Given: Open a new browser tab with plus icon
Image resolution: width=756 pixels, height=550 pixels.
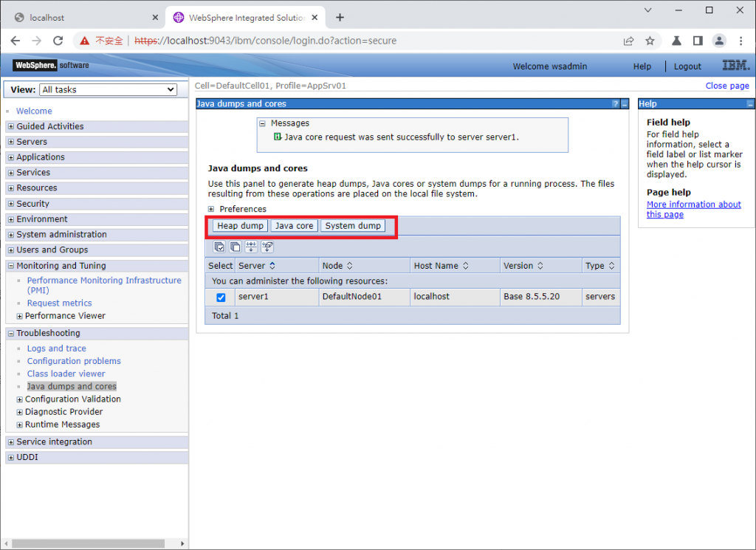Looking at the screenshot, I should [x=340, y=18].
